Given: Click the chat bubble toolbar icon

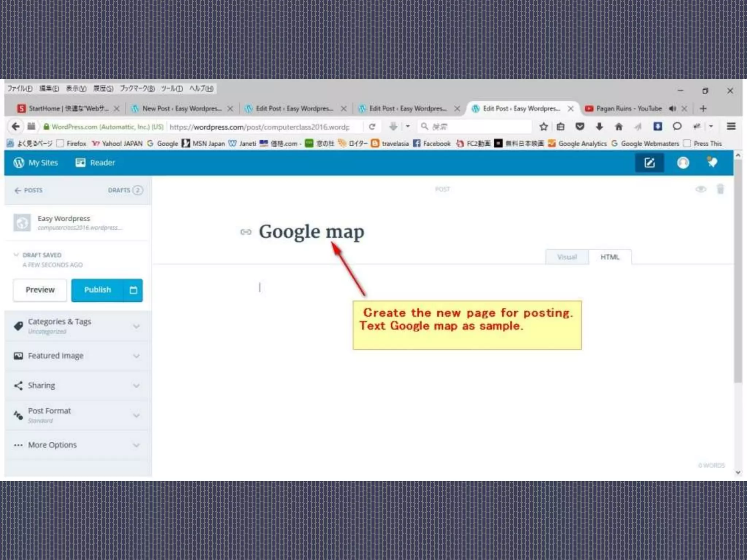Looking at the screenshot, I should 677,127.
